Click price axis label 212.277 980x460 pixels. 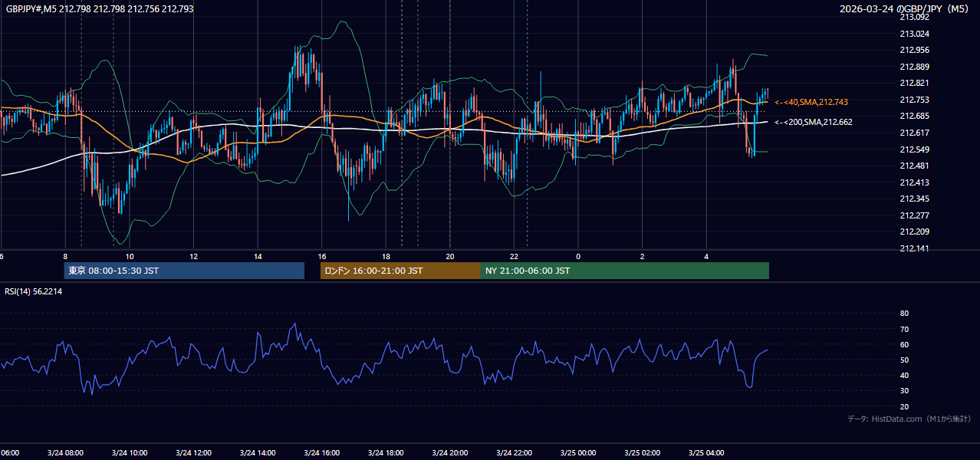point(914,215)
